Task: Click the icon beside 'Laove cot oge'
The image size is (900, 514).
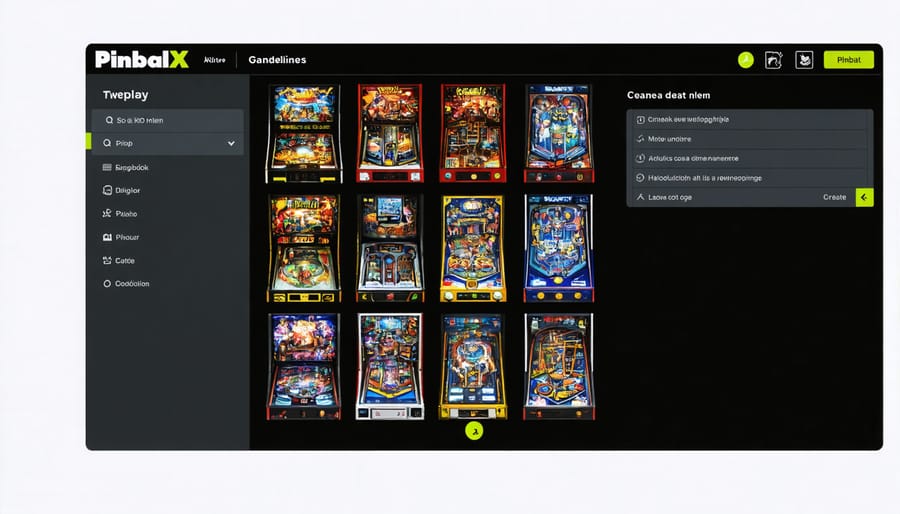Action: [641, 197]
